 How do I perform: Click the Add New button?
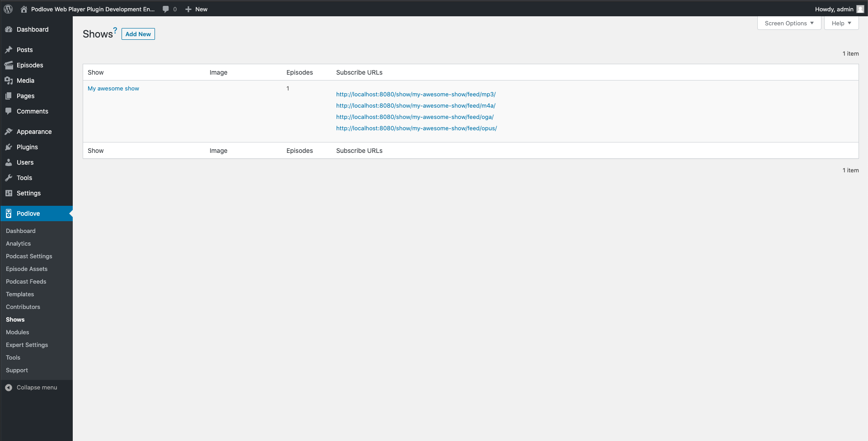tap(138, 34)
